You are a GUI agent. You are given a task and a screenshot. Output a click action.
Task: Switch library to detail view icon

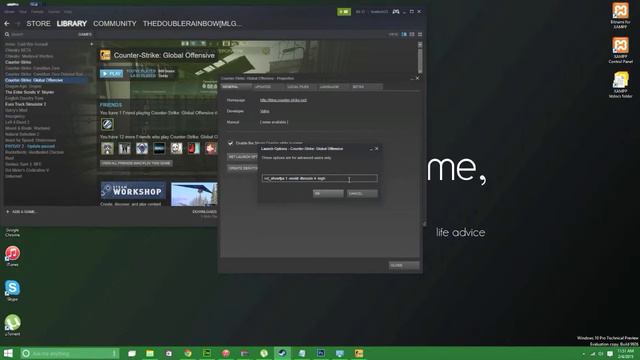pyautogui.click(x=404, y=34)
